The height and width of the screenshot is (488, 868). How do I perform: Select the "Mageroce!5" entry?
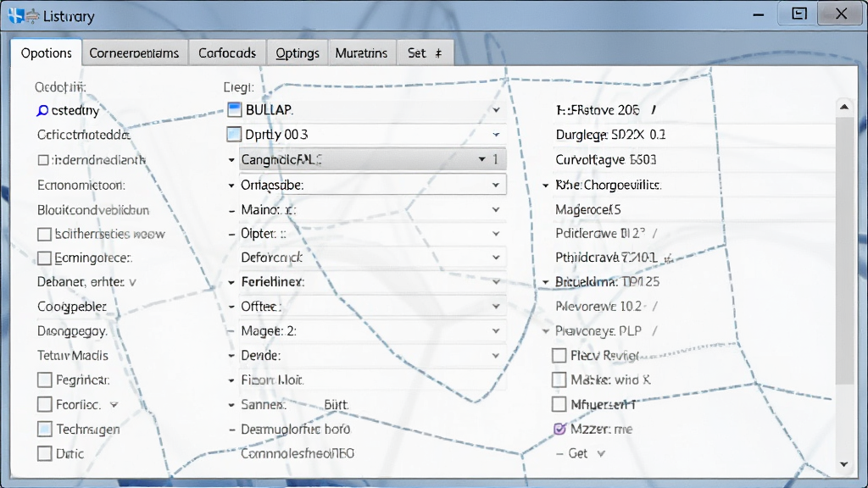point(588,210)
